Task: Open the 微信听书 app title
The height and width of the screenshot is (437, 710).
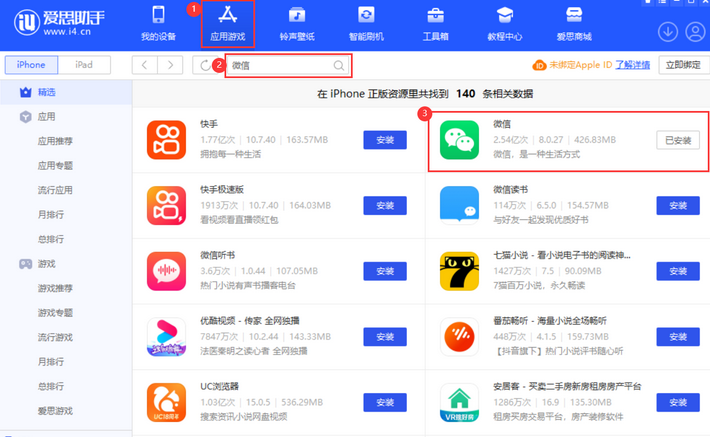Action: coord(217,255)
